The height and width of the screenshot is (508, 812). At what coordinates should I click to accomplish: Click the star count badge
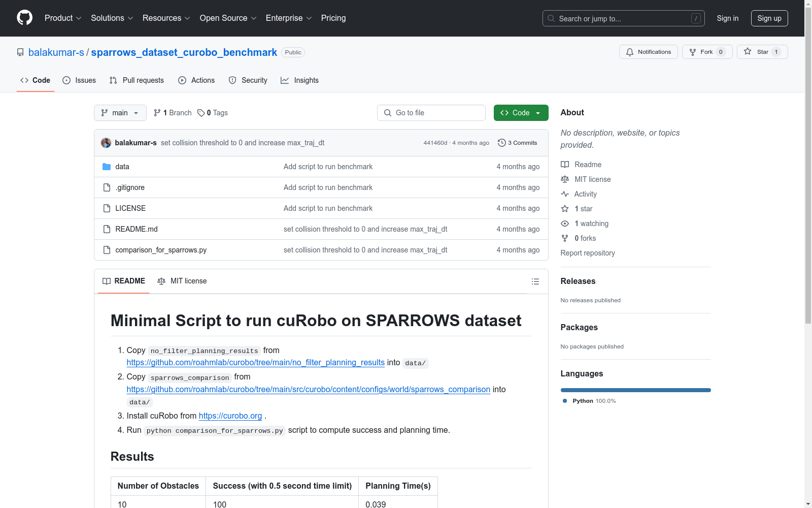(x=776, y=52)
